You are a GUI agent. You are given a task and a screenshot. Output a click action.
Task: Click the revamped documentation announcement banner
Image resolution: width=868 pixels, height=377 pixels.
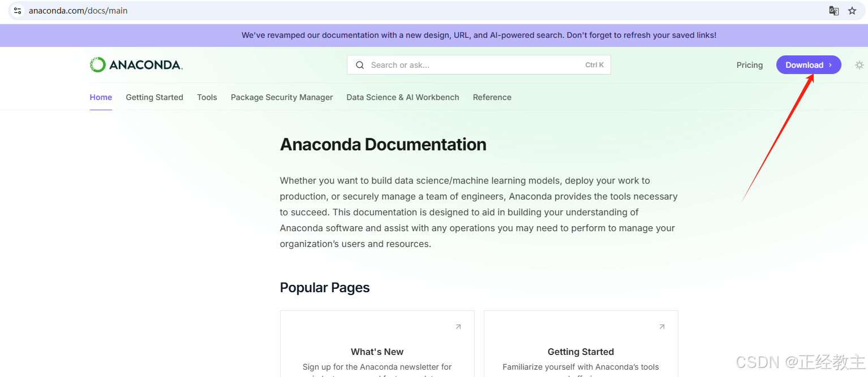(x=434, y=35)
